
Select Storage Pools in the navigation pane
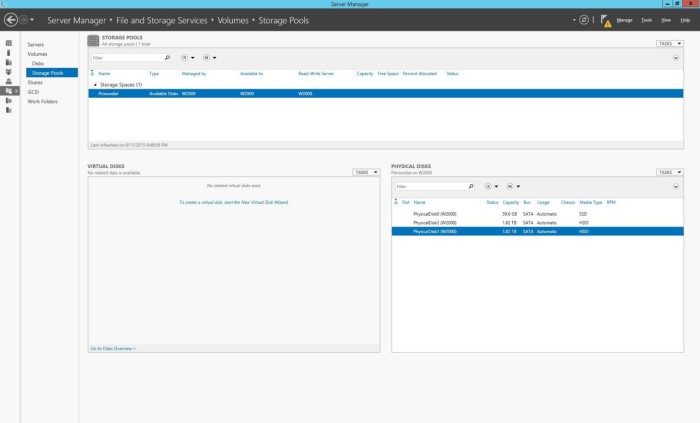click(x=52, y=73)
